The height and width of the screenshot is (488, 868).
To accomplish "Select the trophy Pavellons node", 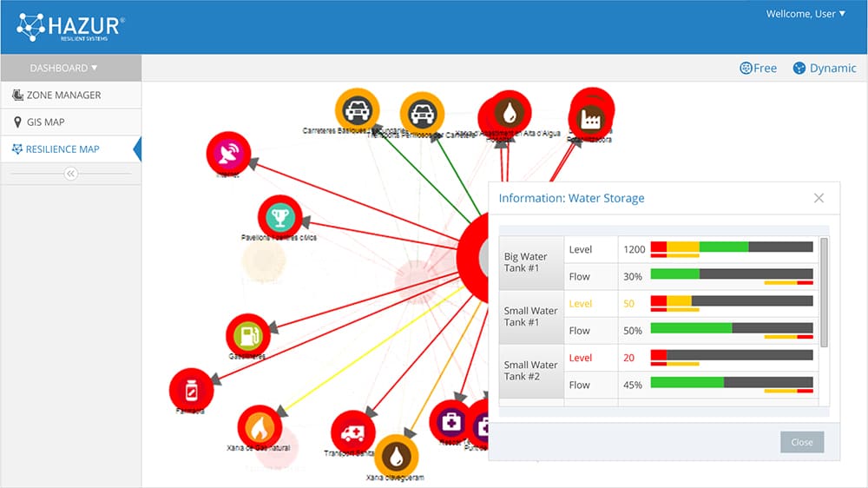I will point(280,216).
